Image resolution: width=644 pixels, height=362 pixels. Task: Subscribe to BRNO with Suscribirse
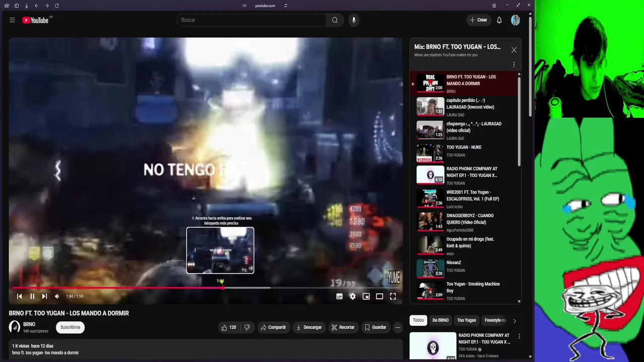(70, 327)
